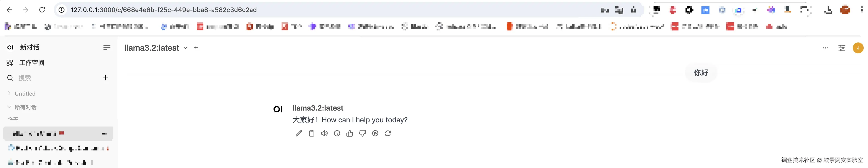Give the response a thumbs down
Screen dimensions: 868x168
coord(362,133)
